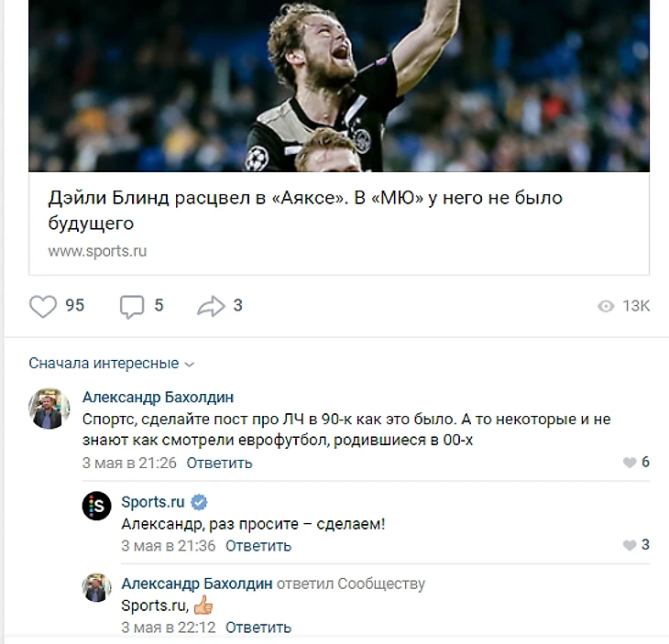
Task: Visit the www.sports.ru link
Action: point(97,251)
